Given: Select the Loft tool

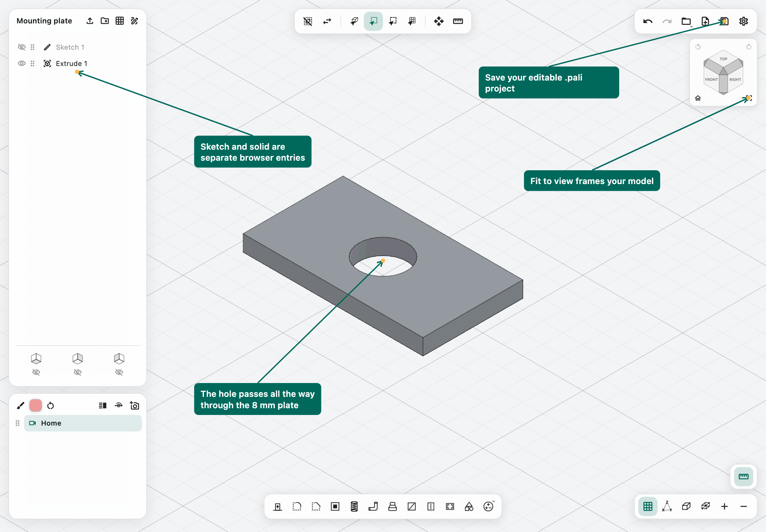Looking at the screenshot, I should tap(393, 506).
